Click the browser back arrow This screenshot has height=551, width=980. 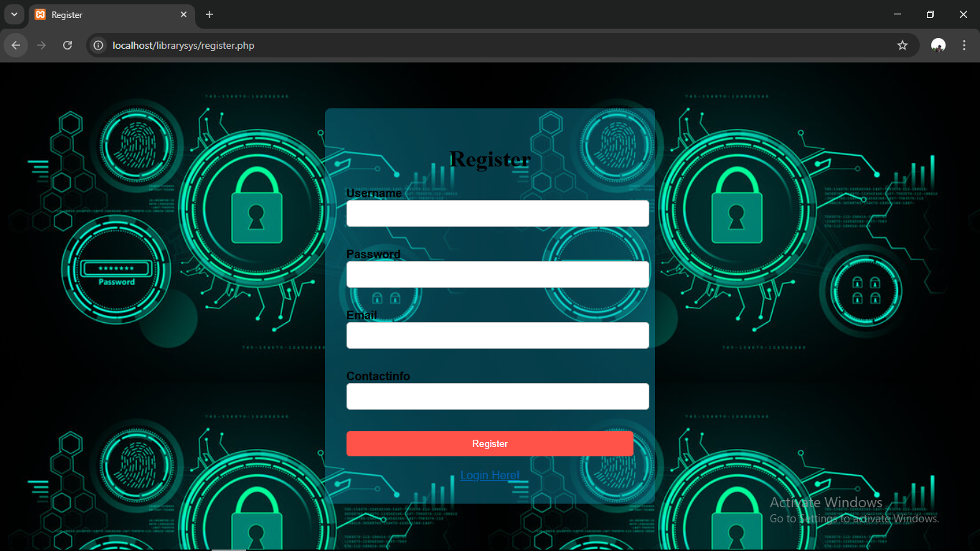pos(16,45)
